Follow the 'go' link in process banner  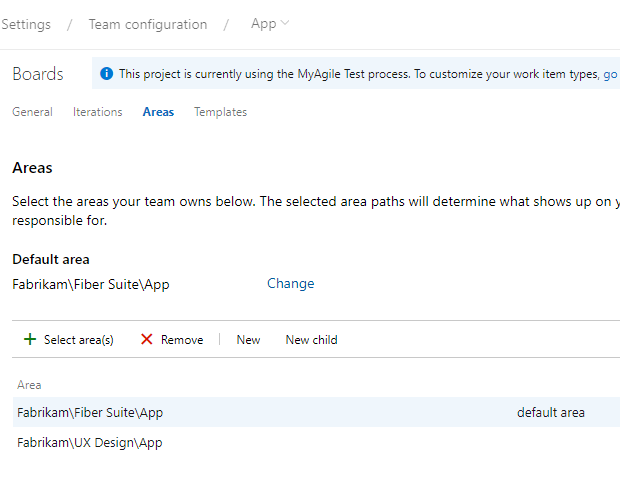(x=610, y=74)
